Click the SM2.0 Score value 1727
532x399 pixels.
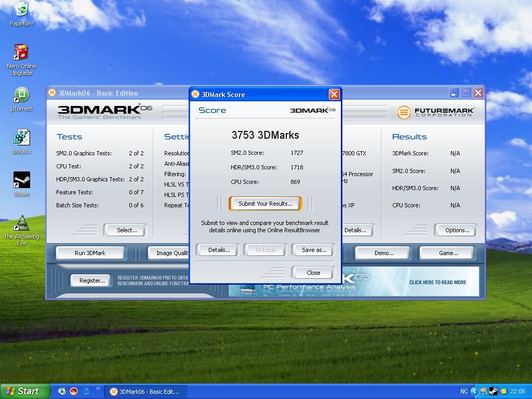coord(297,153)
